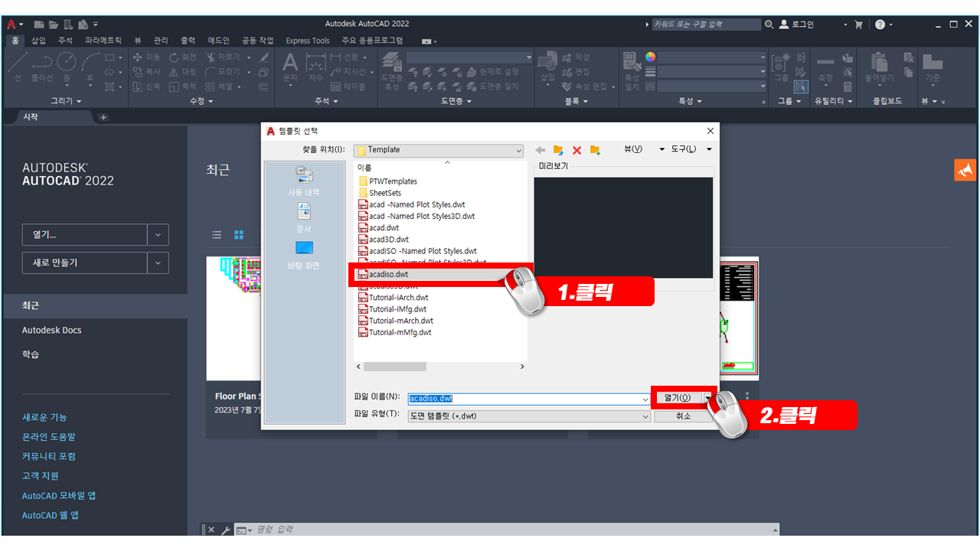Click the Copy (복사) tool

coord(147,72)
